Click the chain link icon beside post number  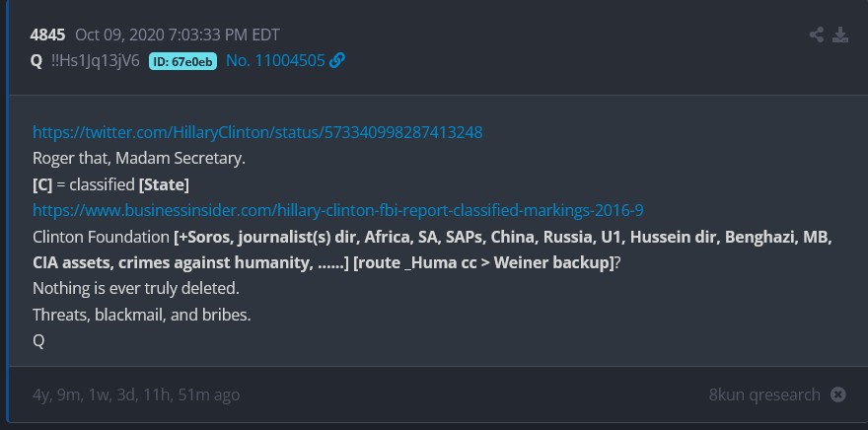point(337,61)
